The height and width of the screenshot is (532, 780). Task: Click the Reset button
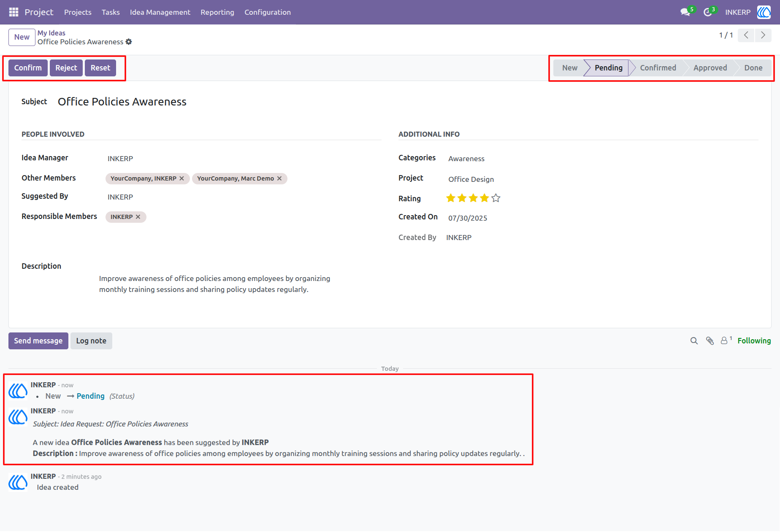click(100, 68)
